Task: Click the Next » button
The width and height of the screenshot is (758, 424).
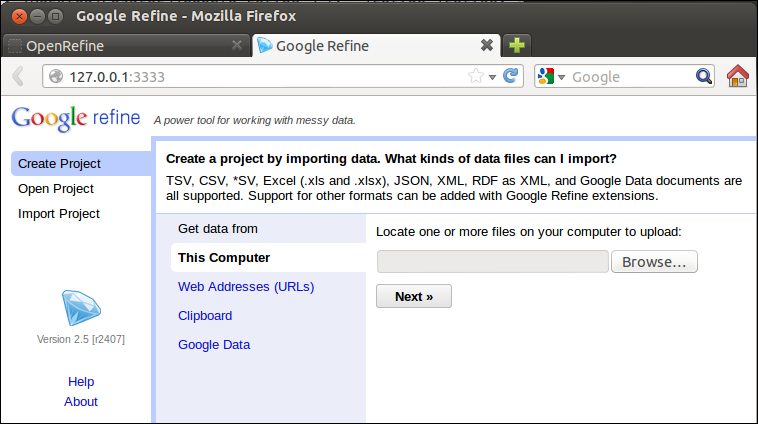Action: [x=414, y=296]
